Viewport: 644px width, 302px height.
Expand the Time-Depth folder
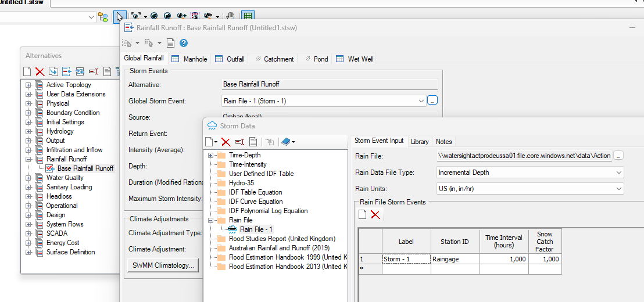[211, 155]
